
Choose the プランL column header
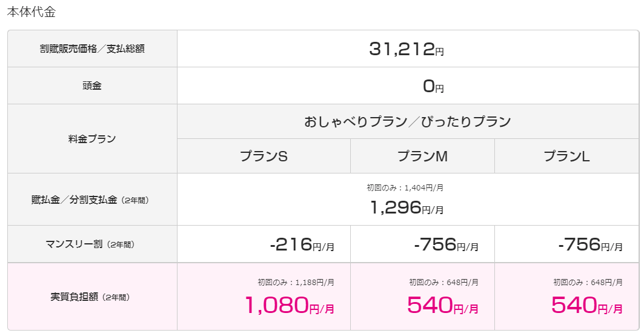[x=567, y=156]
